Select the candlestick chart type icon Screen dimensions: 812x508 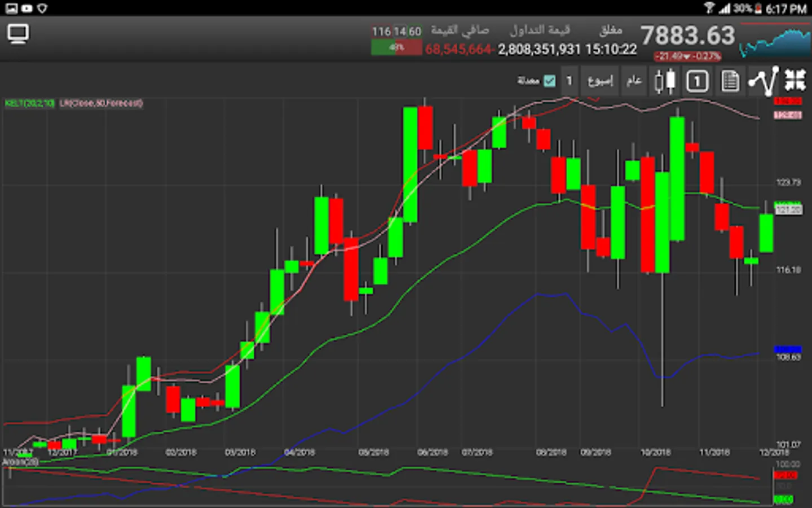665,81
